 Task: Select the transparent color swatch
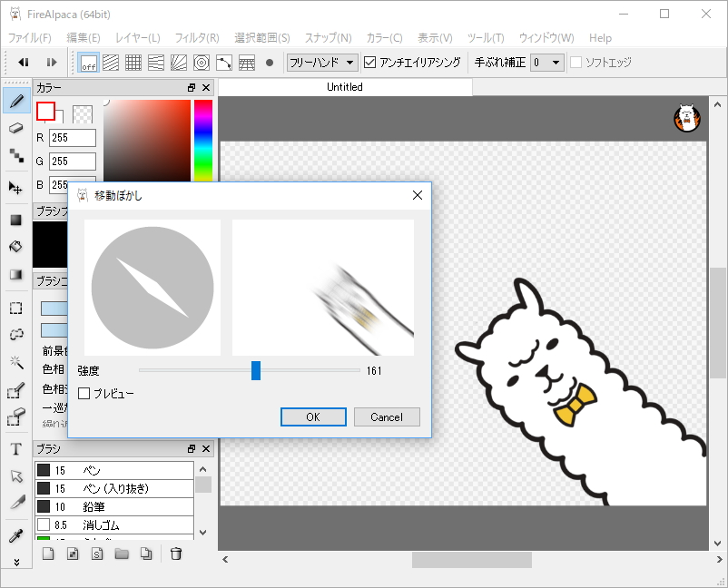[x=83, y=114]
